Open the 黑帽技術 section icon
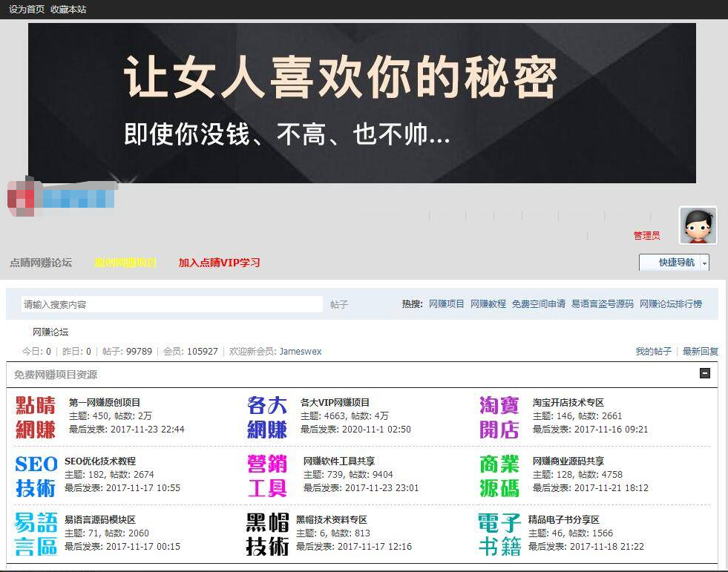728x572 pixels. click(267, 533)
